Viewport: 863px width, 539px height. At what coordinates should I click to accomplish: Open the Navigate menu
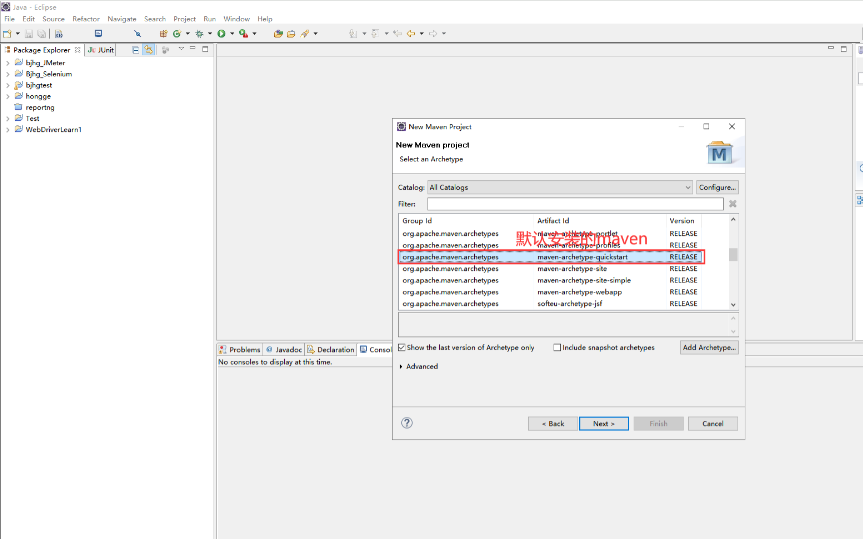coord(122,19)
